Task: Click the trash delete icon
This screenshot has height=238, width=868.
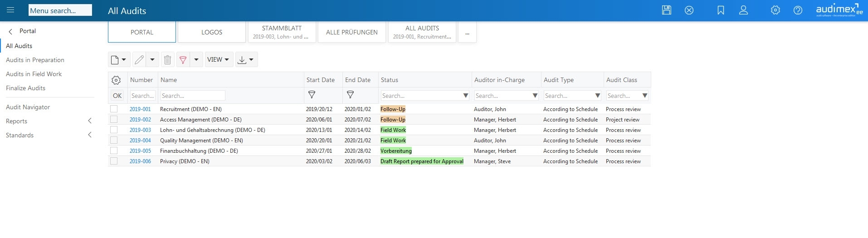Action: click(x=167, y=59)
